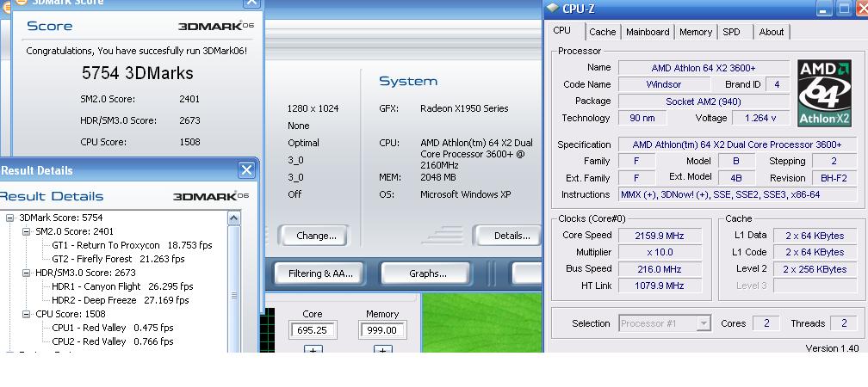This screenshot has height=387, width=868.
Task: Click the L1 Data cache value
Action: point(815,236)
